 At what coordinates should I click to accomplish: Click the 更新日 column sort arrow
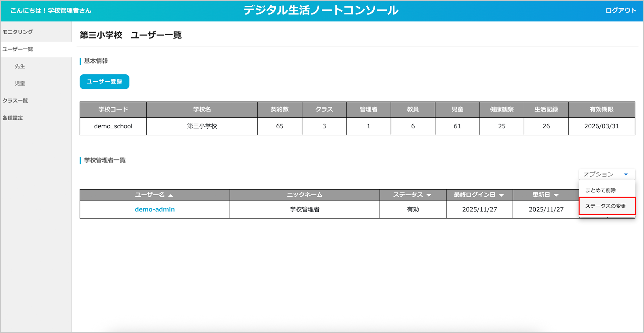(x=556, y=195)
